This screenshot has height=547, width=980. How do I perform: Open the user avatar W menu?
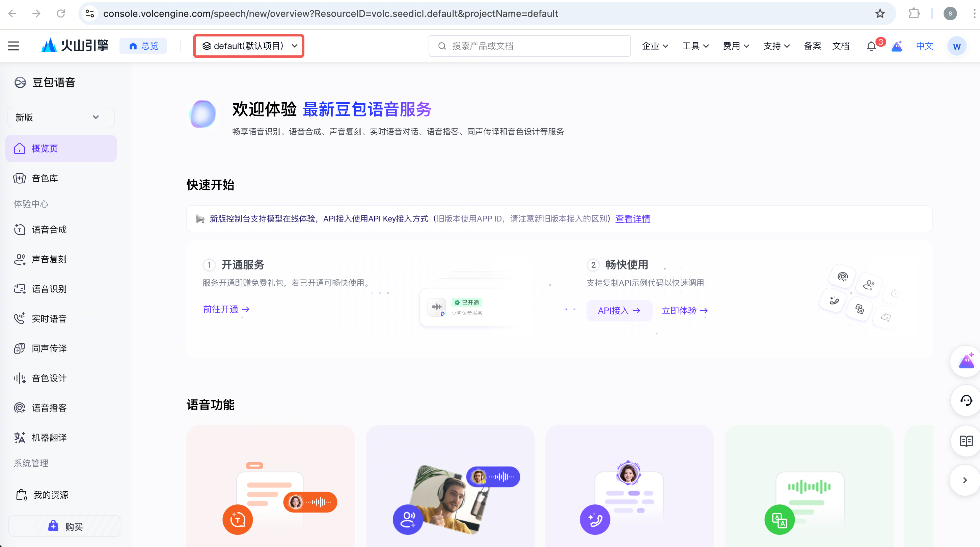(956, 46)
